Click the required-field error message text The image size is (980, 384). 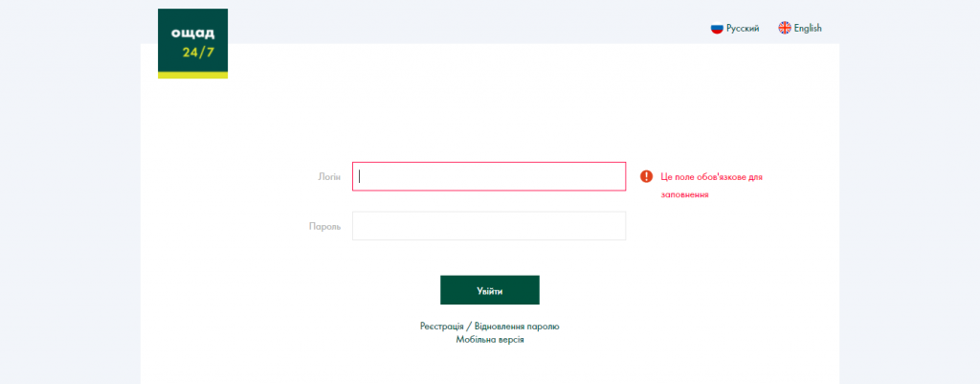pyautogui.click(x=712, y=186)
